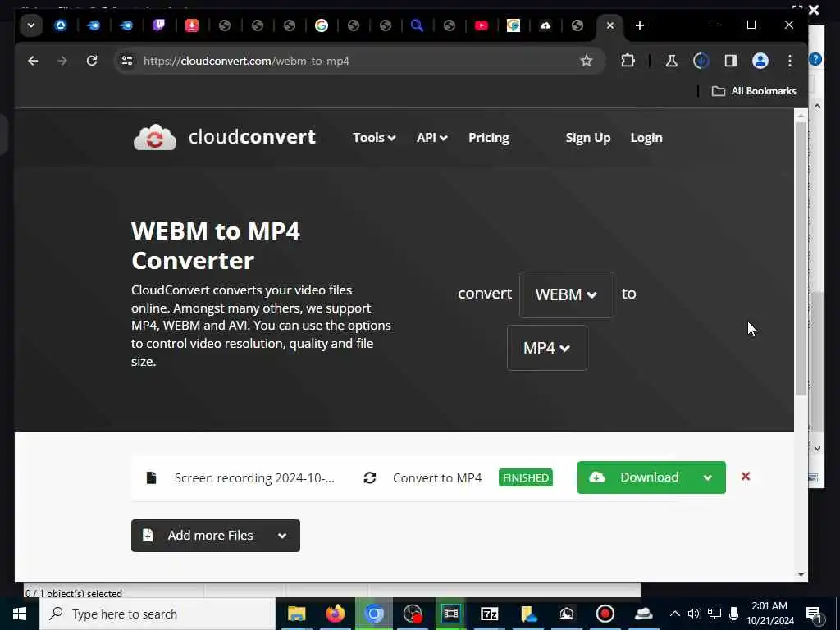Go back to previous page
840x630 pixels.
[x=33, y=61]
